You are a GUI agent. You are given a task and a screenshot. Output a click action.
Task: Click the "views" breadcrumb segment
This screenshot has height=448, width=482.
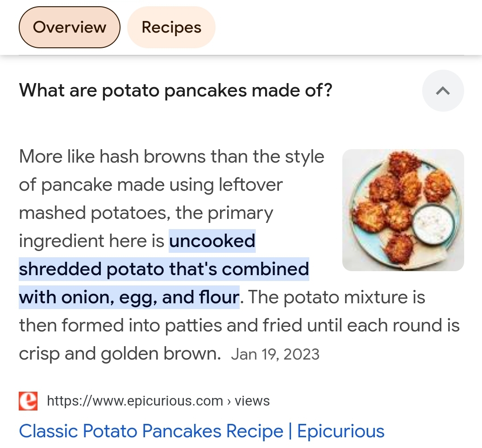click(252, 401)
